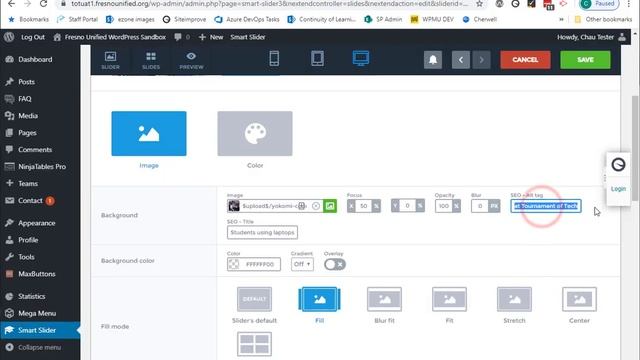Screen dimensions: 640x360
Task: Click the red CANCEL button
Action: 525,60
